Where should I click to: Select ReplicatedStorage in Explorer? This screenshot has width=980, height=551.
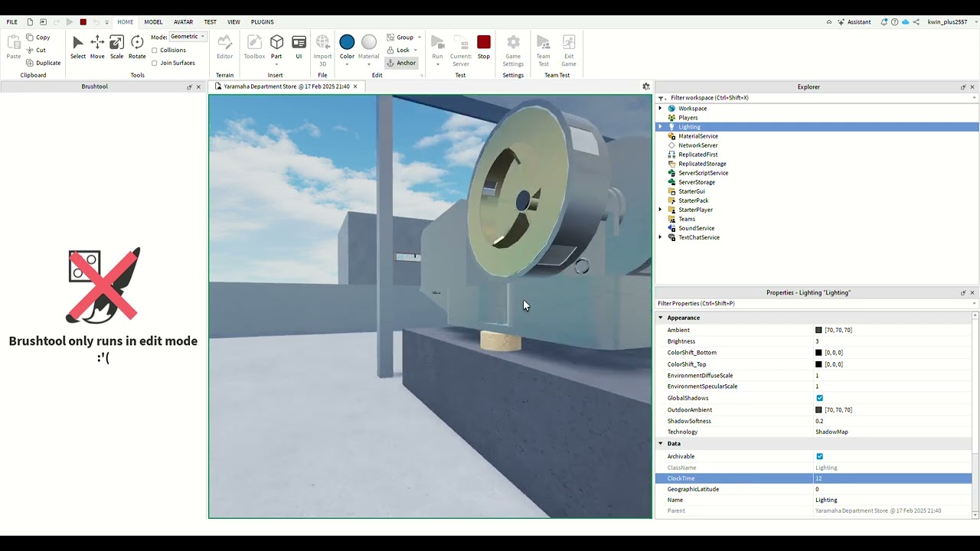click(x=702, y=164)
